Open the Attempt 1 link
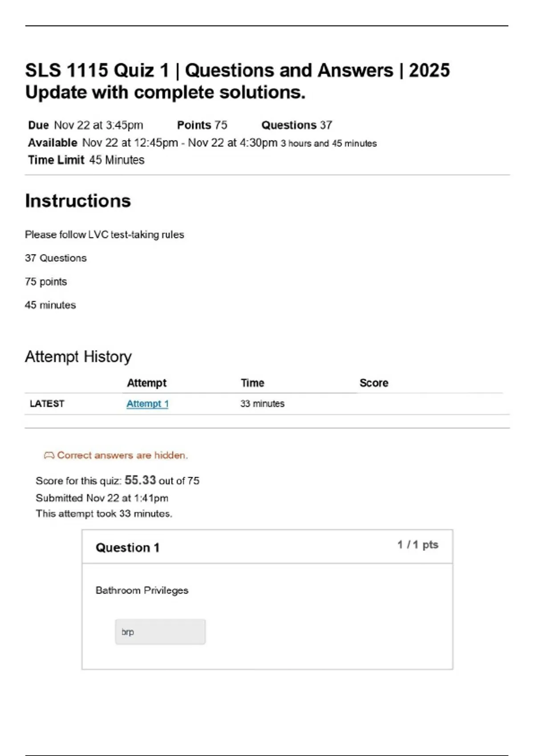The width and height of the screenshot is (534, 756). tap(147, 404)
